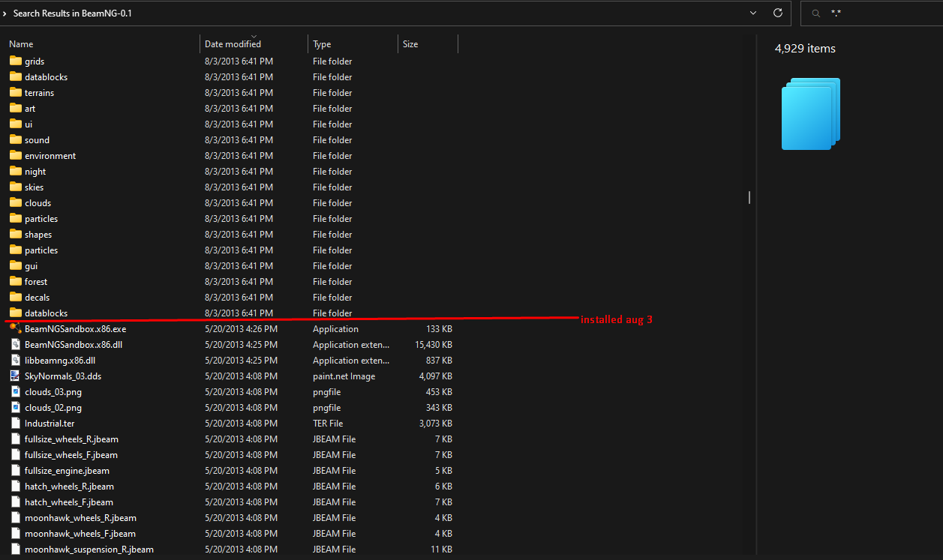Click the BeamNGSandbox.x86.exe application icon
This screenshot has width=943, height=560.
[16, 328]
